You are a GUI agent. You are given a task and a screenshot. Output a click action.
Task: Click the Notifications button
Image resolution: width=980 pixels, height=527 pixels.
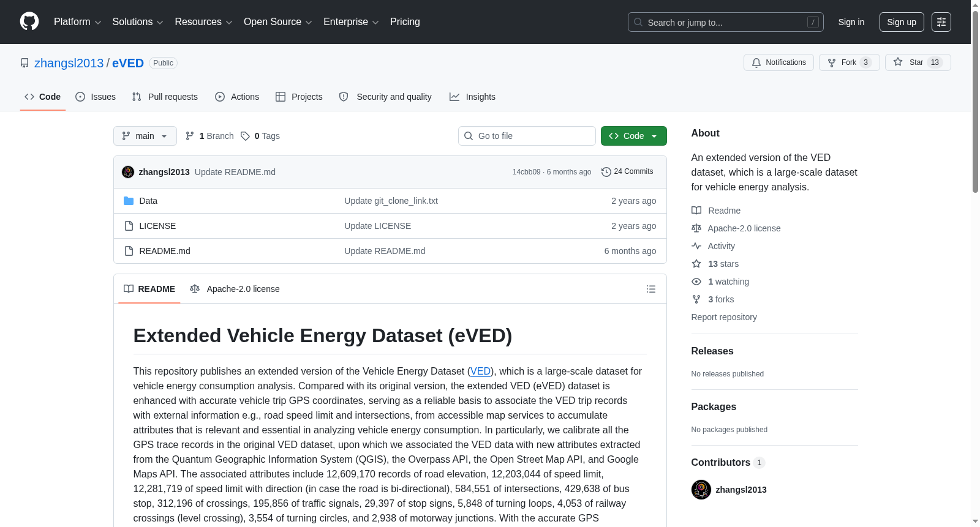[x=779, y=62]
